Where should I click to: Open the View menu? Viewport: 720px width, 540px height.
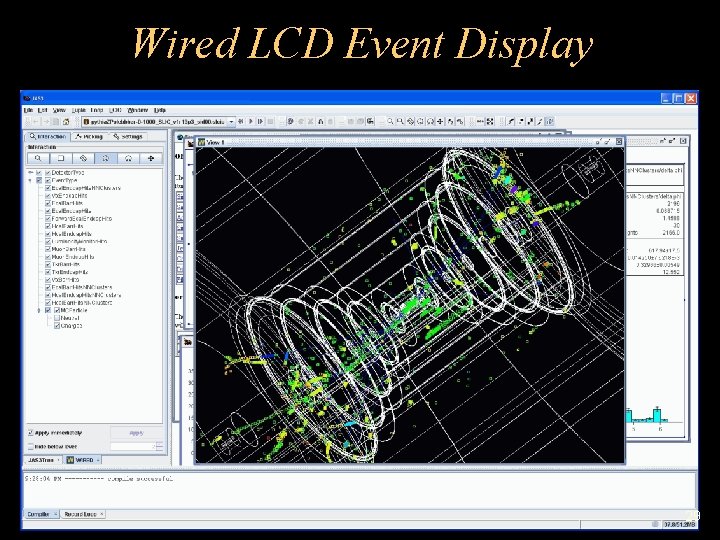[59, 110]
